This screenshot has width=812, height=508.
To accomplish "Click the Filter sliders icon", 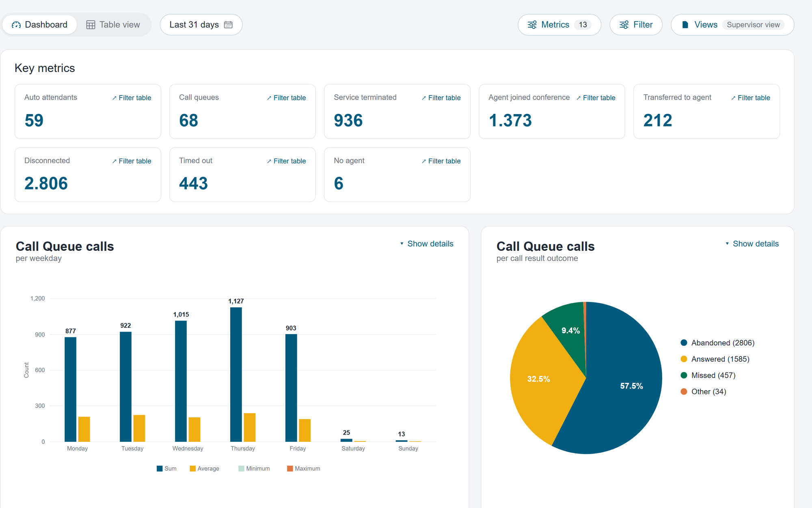I will [x=624, y=25].
